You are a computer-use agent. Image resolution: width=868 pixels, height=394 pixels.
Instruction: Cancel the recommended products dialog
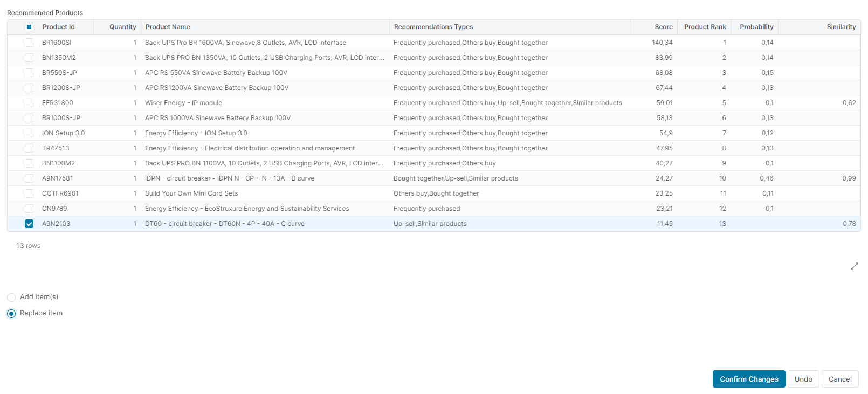pos(839,379)
